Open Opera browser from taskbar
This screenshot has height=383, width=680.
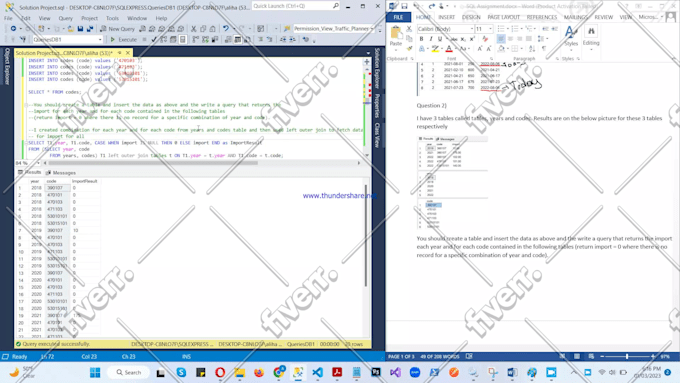pos(220,372)
